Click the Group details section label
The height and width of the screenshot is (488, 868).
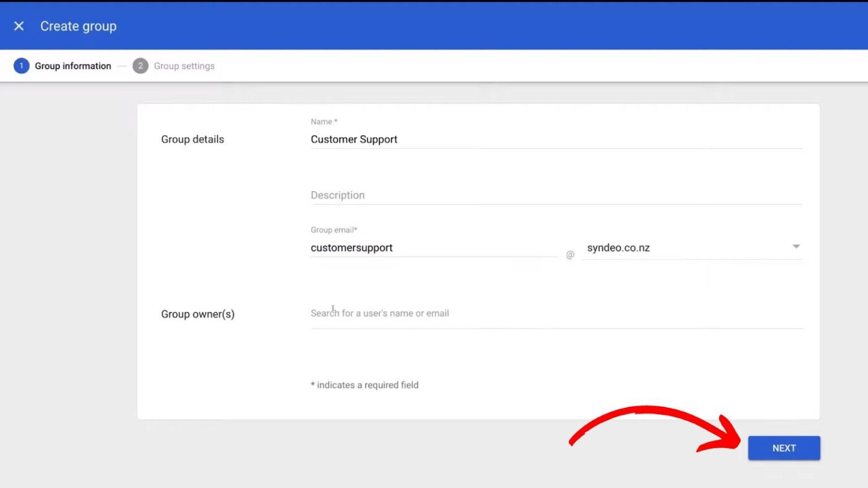(x=193, y=140)
